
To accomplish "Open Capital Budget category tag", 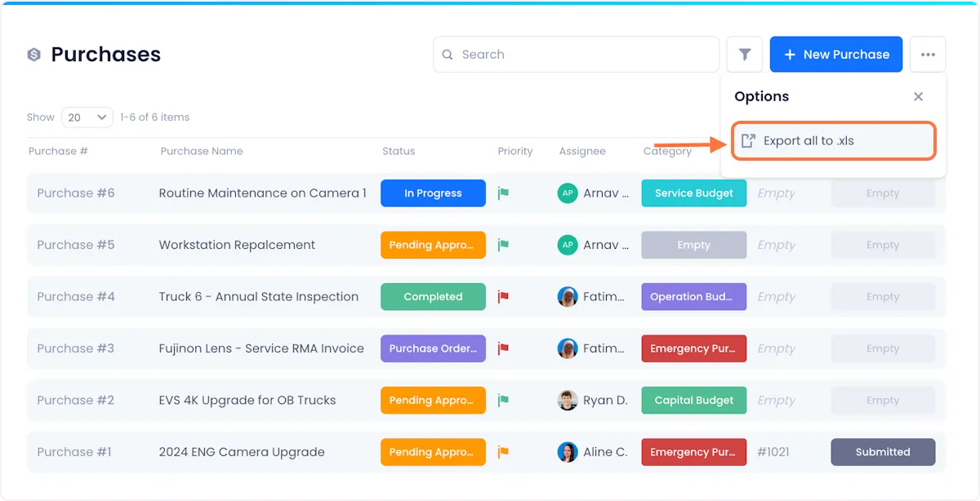I will pos(694,401).
